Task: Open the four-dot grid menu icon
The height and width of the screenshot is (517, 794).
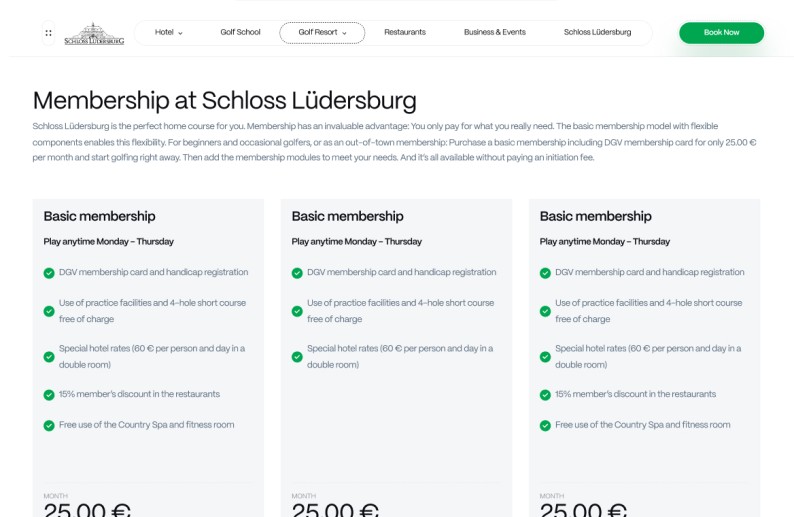Action: click(x=48, y=33)
